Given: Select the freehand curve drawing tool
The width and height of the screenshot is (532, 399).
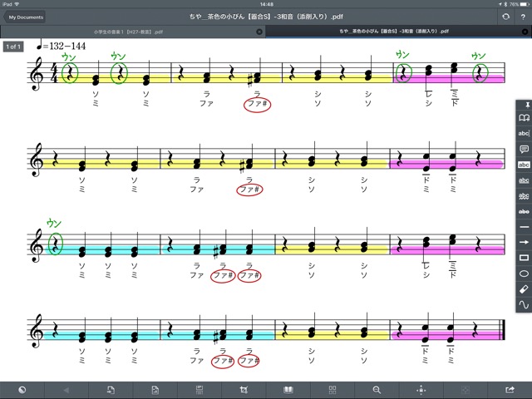Looking at the screenshot, I should (x=524, y=305).
